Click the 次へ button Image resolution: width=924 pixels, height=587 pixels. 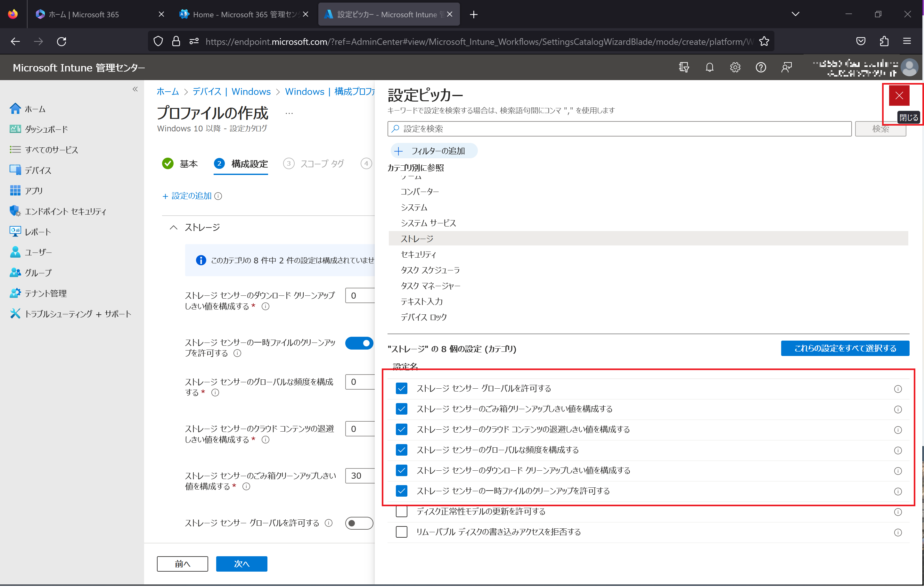[x=242, y=564]
